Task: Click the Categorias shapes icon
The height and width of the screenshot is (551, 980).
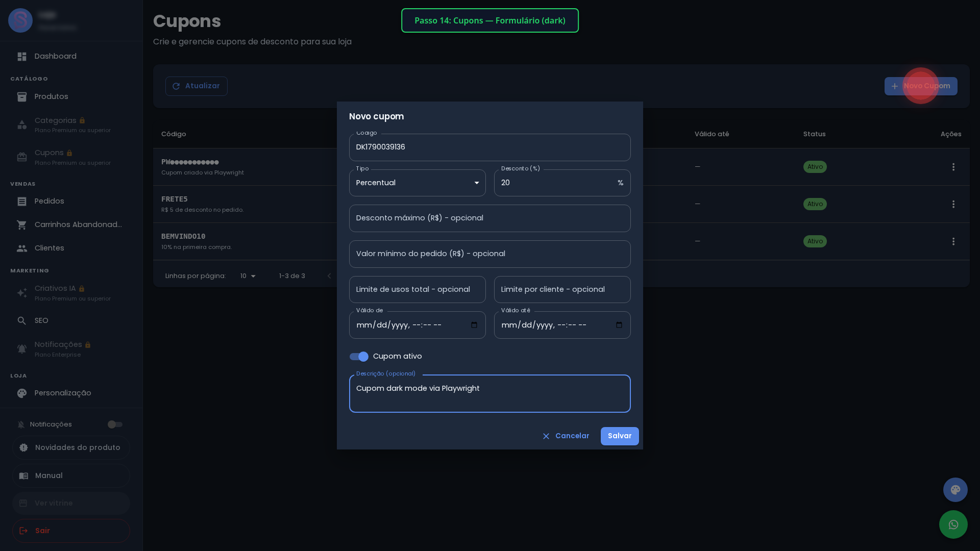Action: click(x=22, y=125)
